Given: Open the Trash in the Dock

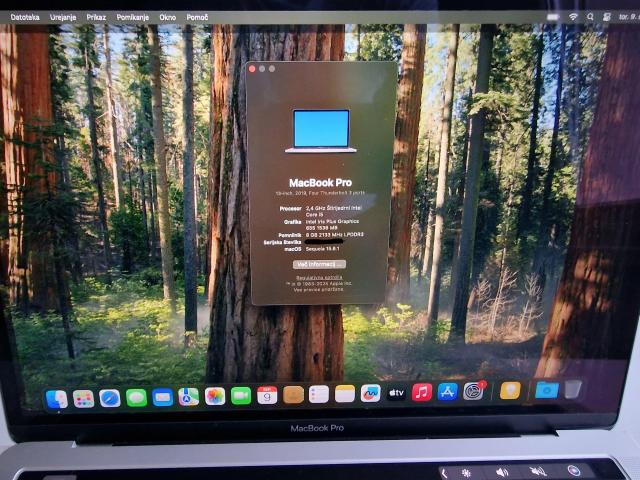Looking at the screenshot, I should (573, 389).
